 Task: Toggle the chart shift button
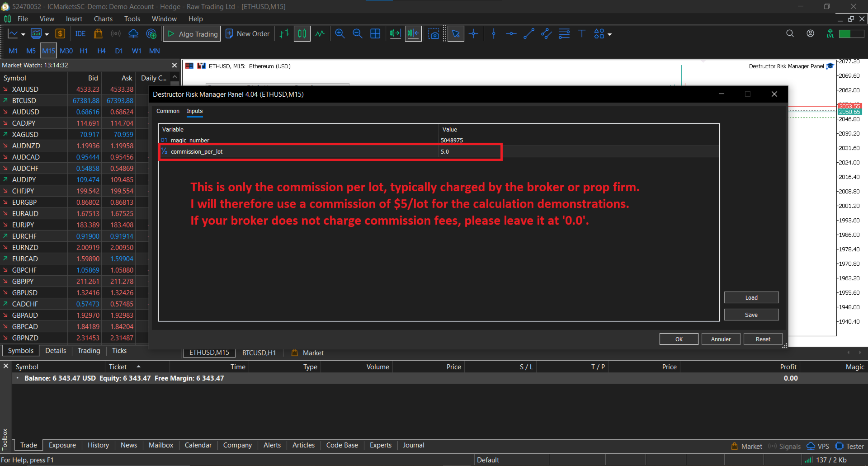tap(413, 34)
